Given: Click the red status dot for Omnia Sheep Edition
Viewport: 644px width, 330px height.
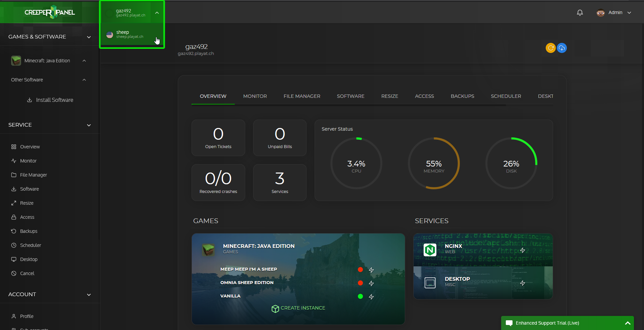Looking at the screenshot, I should 360,283.
